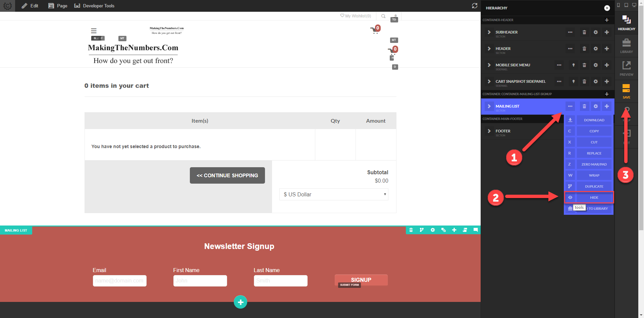Screen dimensions: 644x318
Task: Delete the Subheader section with trash icon
Action: click(584, 32)
